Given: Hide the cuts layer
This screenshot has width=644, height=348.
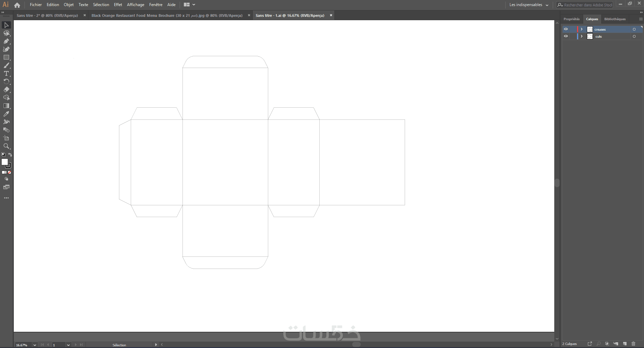Looking at the screenshot, I should [566, 36].
